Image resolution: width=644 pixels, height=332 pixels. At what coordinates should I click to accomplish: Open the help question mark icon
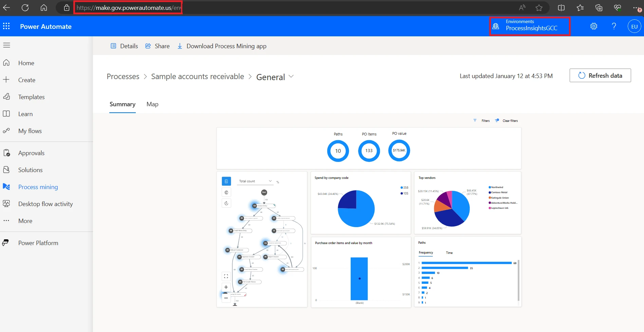click(x=614, y=26)
